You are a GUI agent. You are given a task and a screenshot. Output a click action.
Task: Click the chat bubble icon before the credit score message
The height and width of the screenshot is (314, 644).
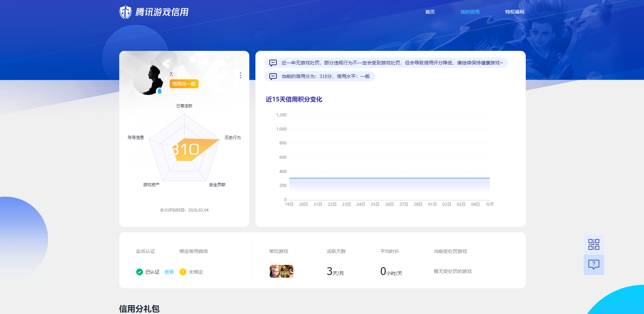(273, 76)
